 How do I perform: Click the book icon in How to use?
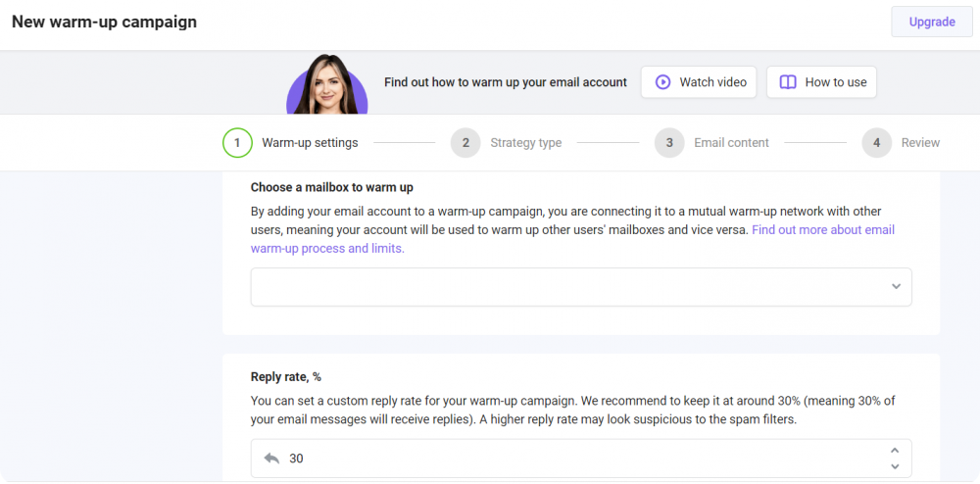(x=788, y=82)
